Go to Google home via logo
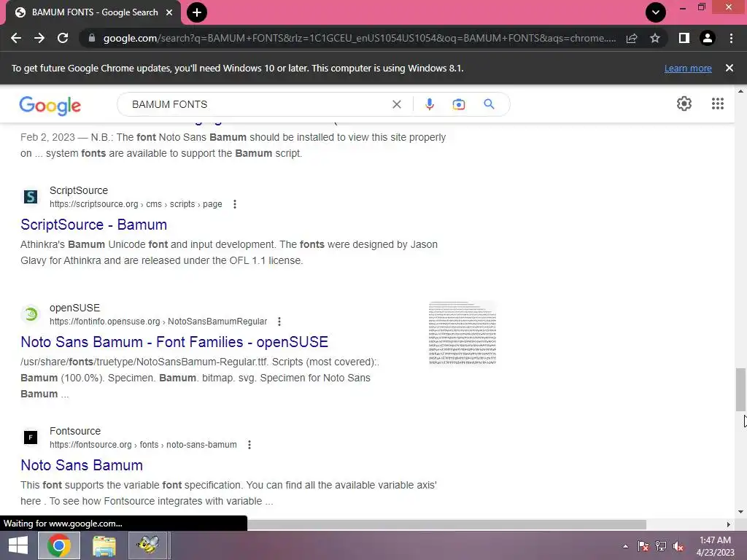Viewport: 747px width, 560px height. tap(50, 105)
